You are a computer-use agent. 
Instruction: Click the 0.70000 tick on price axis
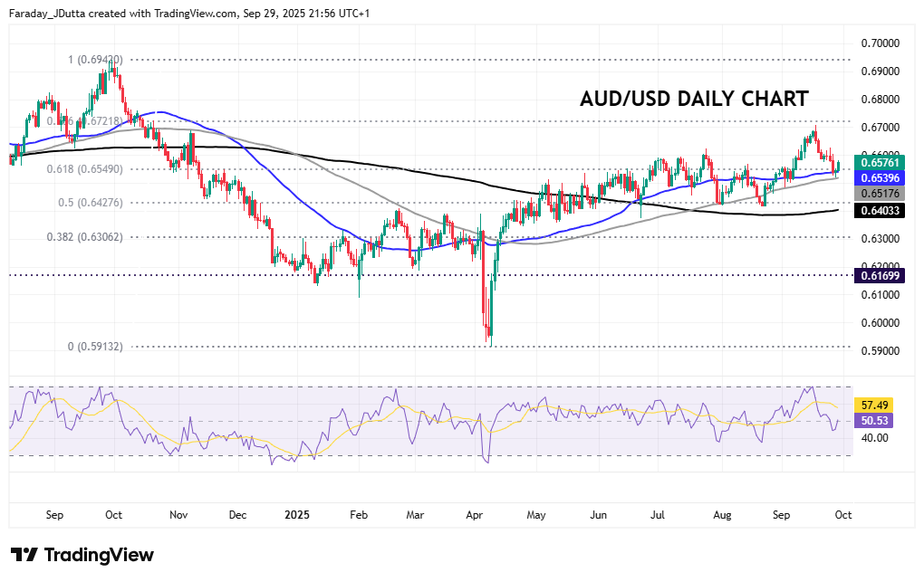(881, 43)
